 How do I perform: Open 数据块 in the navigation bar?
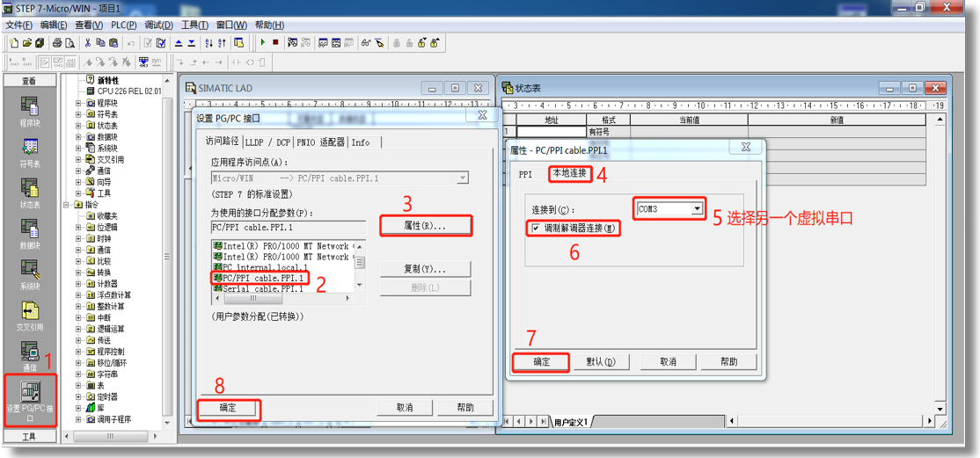[29, 233]
